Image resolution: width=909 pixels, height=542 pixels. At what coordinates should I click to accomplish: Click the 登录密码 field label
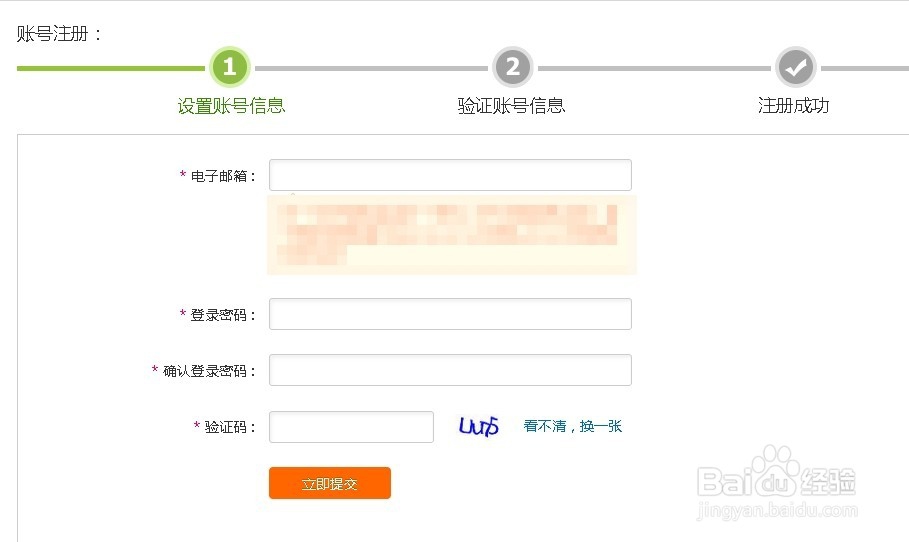(224, 315)
